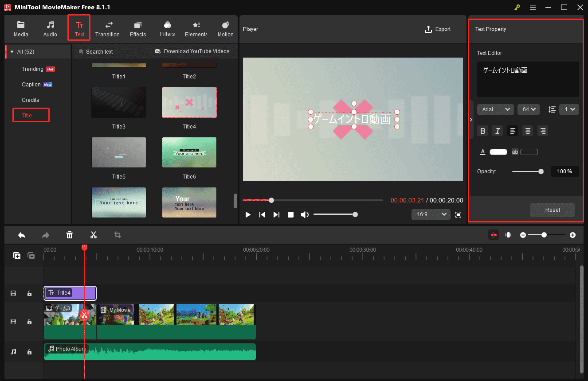Open the font size 64 dropdown

click(528, 109)
